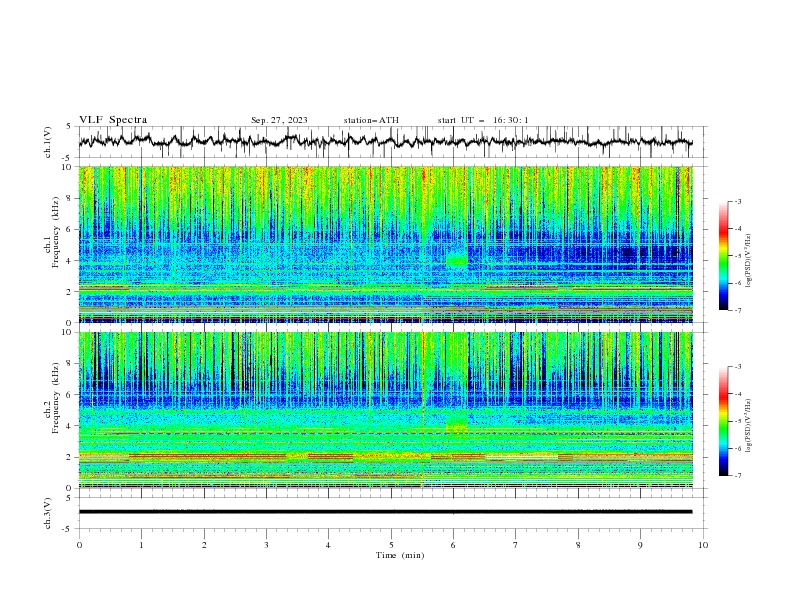Click the 'start UT = 16:30:1' text
Viewport: 792px width, 612px height.
(x=483, y=120)
